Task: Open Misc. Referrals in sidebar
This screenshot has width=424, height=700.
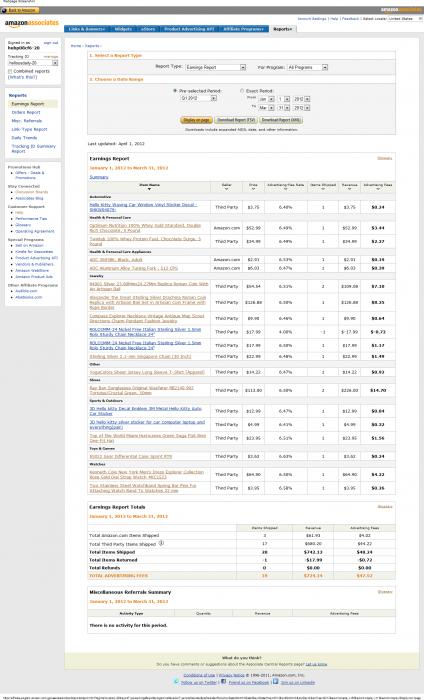Action: [x=27, y=121]
